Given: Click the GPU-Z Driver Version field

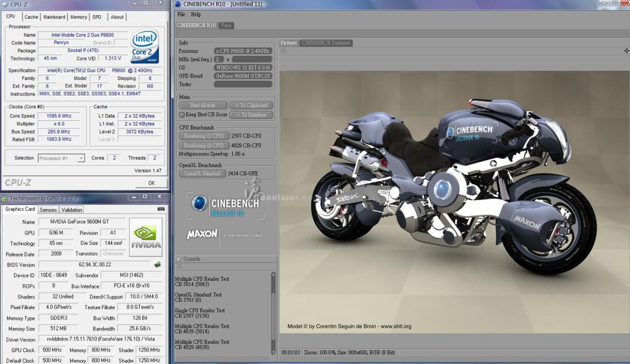Looking at the screenshot, I should pyautogui.click(x=100, y=339).
